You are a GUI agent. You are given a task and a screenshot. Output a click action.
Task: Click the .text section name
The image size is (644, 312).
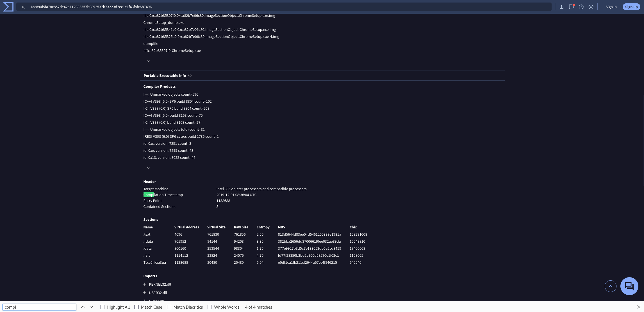147,234
